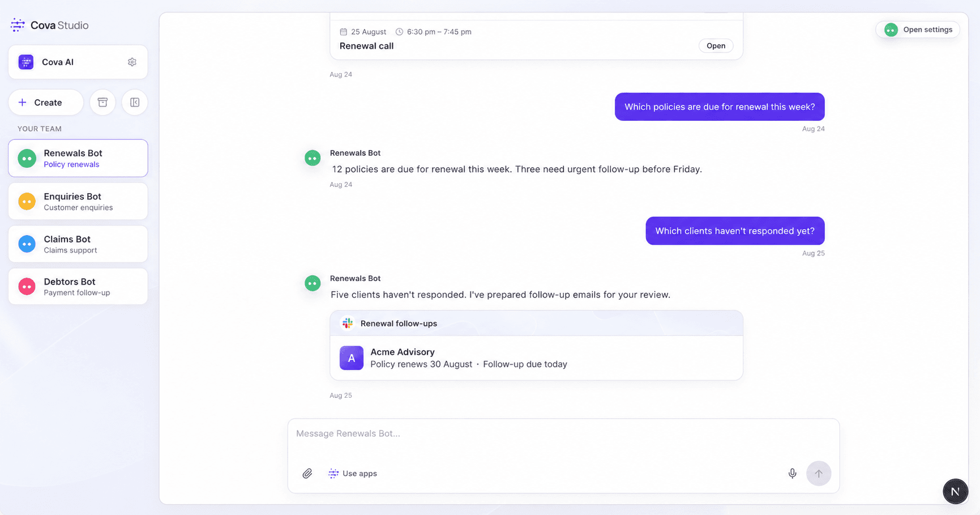This screenshot has height=515, width=980.
Task: Click the Create button
Action: pos(46,103)
